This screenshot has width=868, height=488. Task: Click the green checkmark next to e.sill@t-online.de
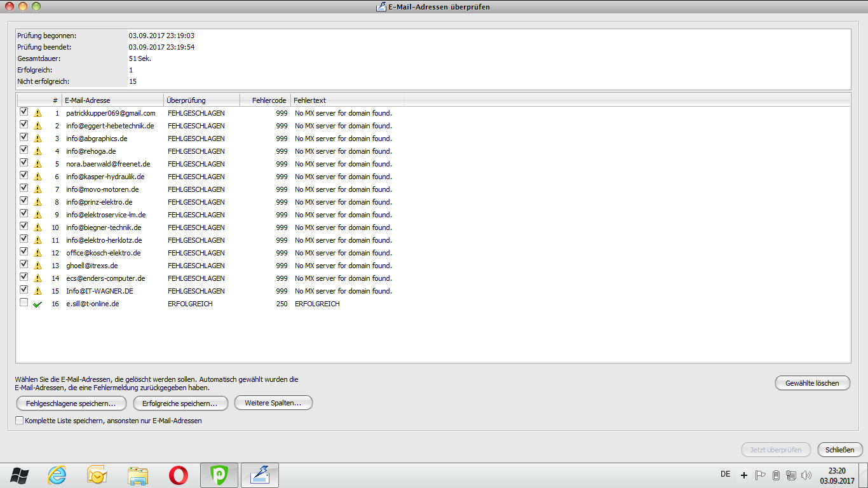37,304
